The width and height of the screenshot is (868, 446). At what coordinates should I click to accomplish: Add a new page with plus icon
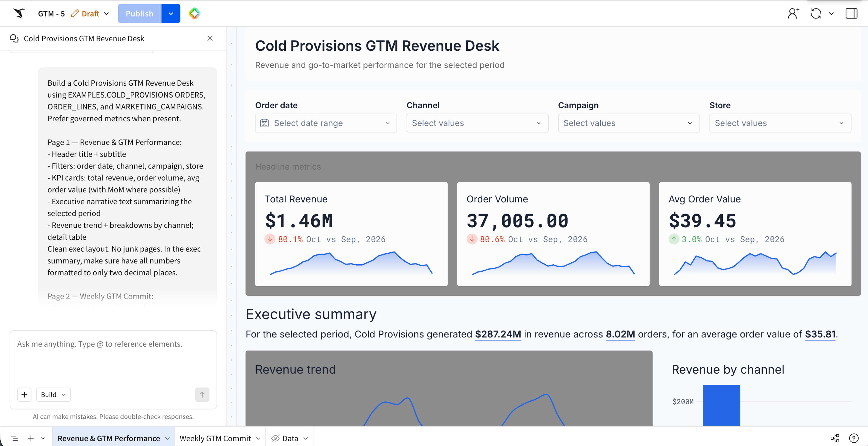click(31, 438)
